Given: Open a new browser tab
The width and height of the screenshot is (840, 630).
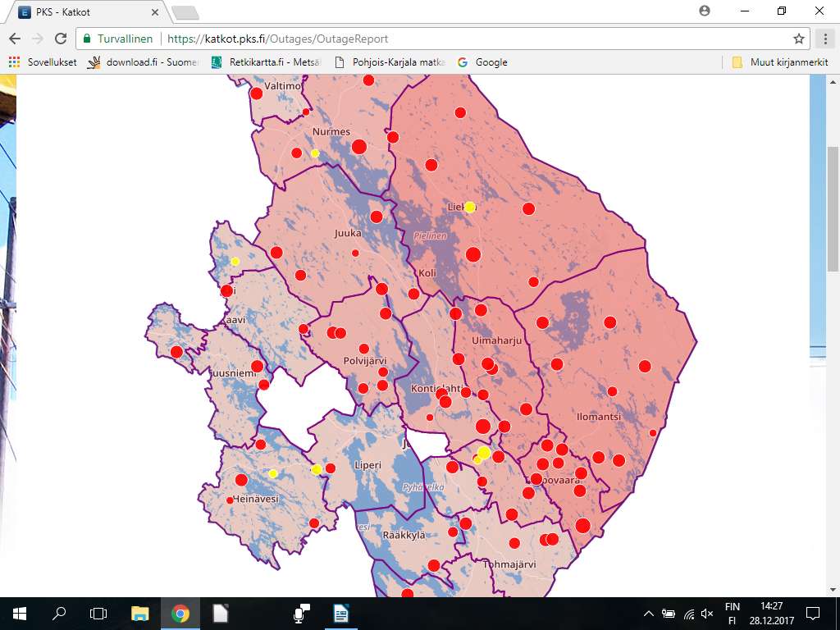Looking at the screenshot, I should click(x=185, y=11).
